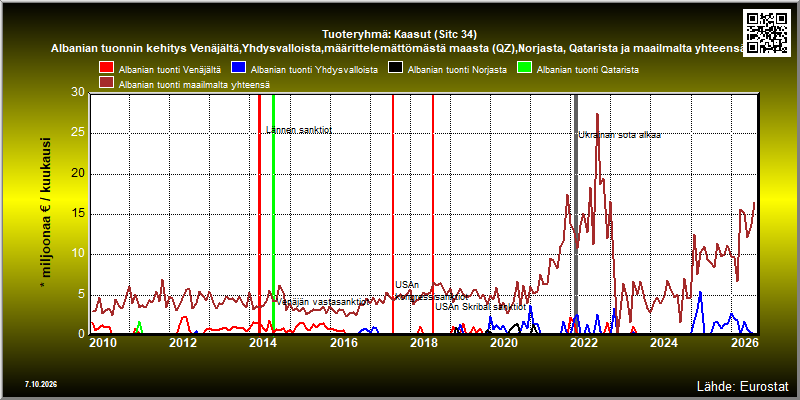Image resolution: width=800 pixels, height=400 pixels.
Task: Click y-axis value 20
Action: [78, 173]
